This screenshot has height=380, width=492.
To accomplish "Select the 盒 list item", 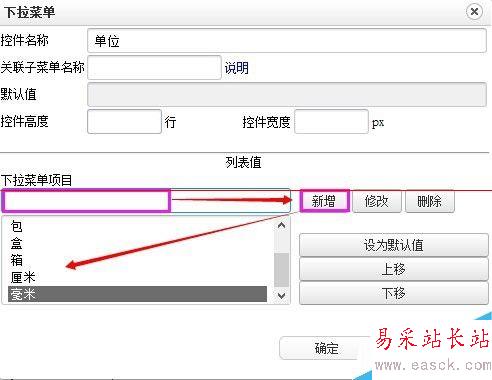I will point(137,243).
